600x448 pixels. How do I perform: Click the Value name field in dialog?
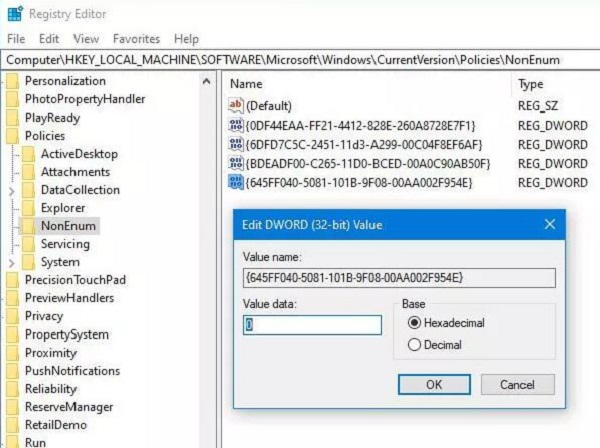click(x=399, y=278)
